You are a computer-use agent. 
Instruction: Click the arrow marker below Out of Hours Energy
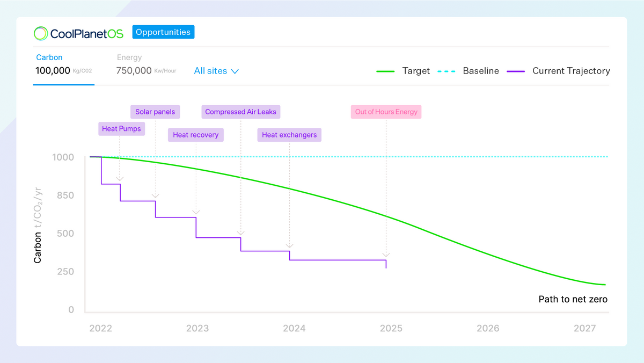click(386, 255)
